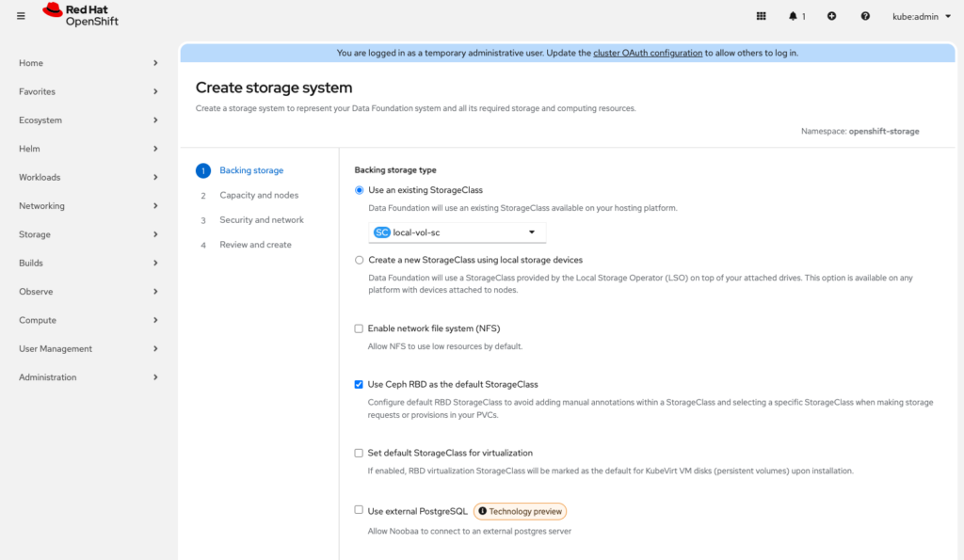Image resolution: width=964 pixels, height=560 pixels.
Task: Open the application launcher grid
Action: point(762,16)
